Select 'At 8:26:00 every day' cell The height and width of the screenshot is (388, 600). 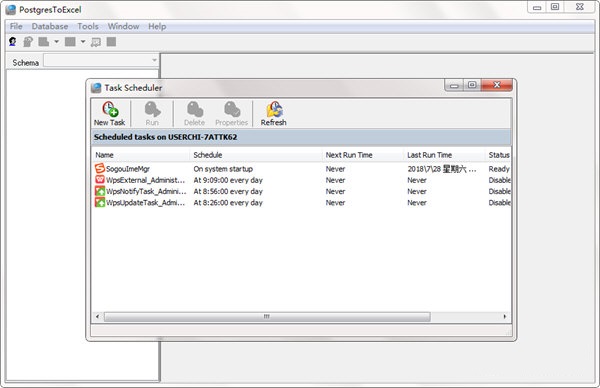(x=228, y=202)
